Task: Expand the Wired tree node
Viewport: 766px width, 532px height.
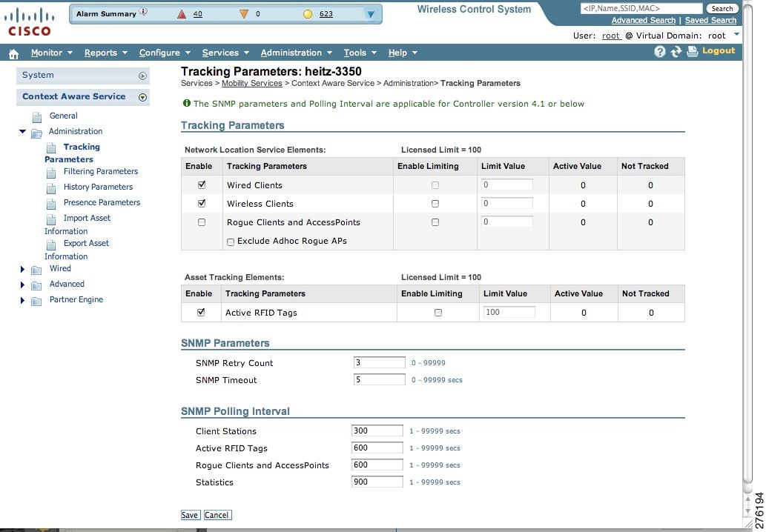Action: [x=22, y=269]
